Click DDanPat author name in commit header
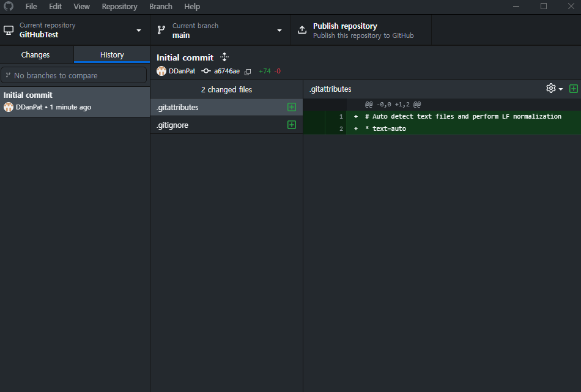The image size is (581, 392). [x=182, y=71]
